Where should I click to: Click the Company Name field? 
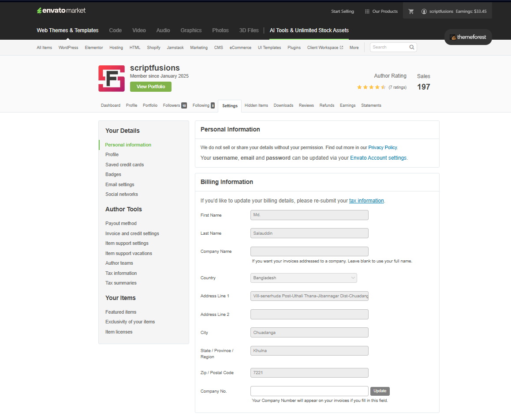(309, 251)
